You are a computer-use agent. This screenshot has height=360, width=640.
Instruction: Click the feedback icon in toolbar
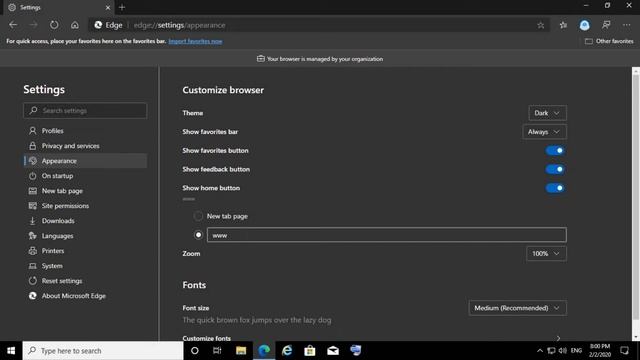click(606, 25)
